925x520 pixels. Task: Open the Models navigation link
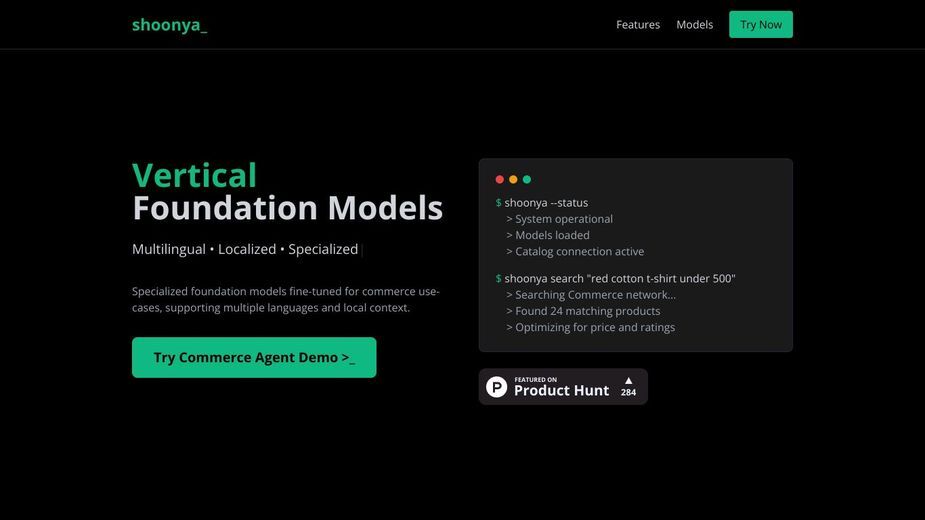point(694,25)
